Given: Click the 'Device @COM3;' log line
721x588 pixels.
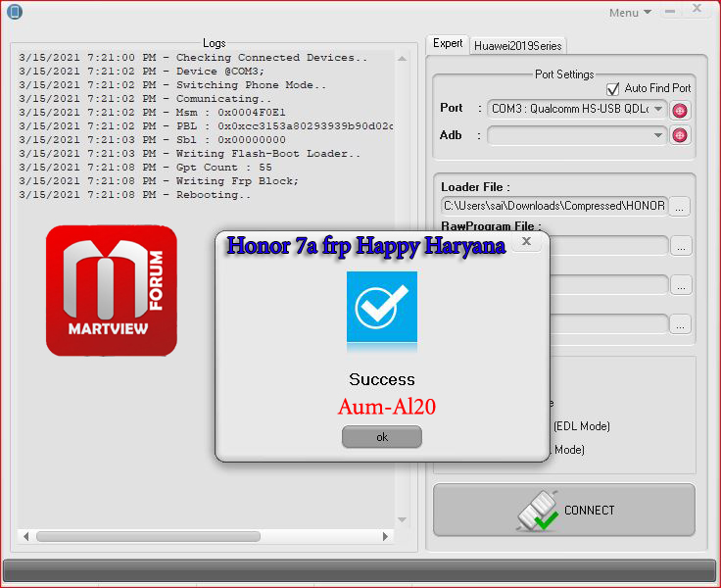Looking at the screenshot, I should (x=141, y=72).
